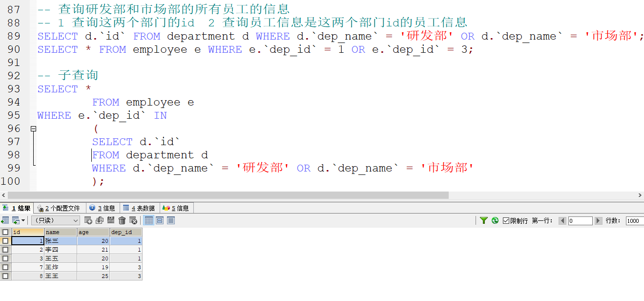Open the filter with the green funnel icon
The image size is (644, 301).
pos(483,220)
